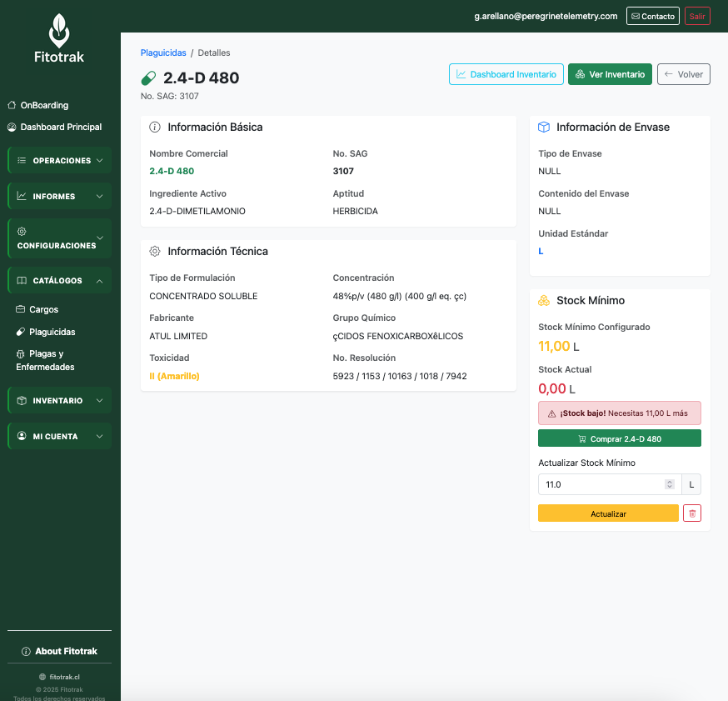Image resolution: width=728 pixels, height=701 pixels.
Task: Click the red trash delete icon
Action: pos(691,513)
